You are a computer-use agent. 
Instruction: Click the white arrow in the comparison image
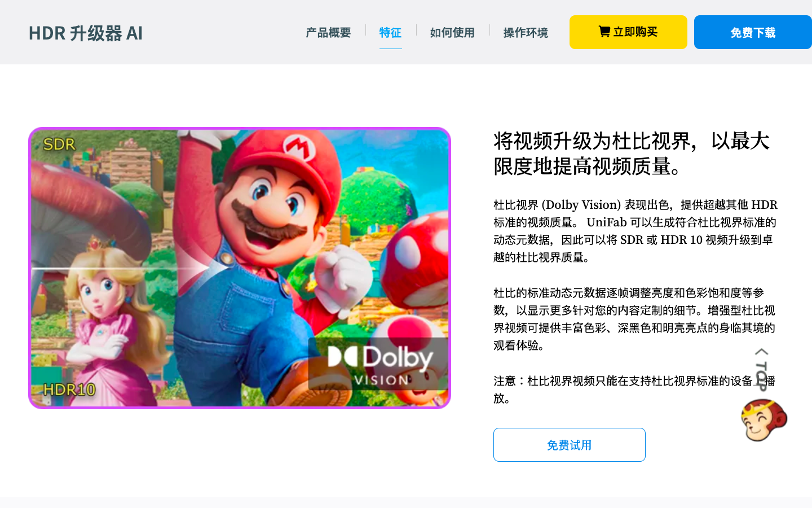coord(201,266)
